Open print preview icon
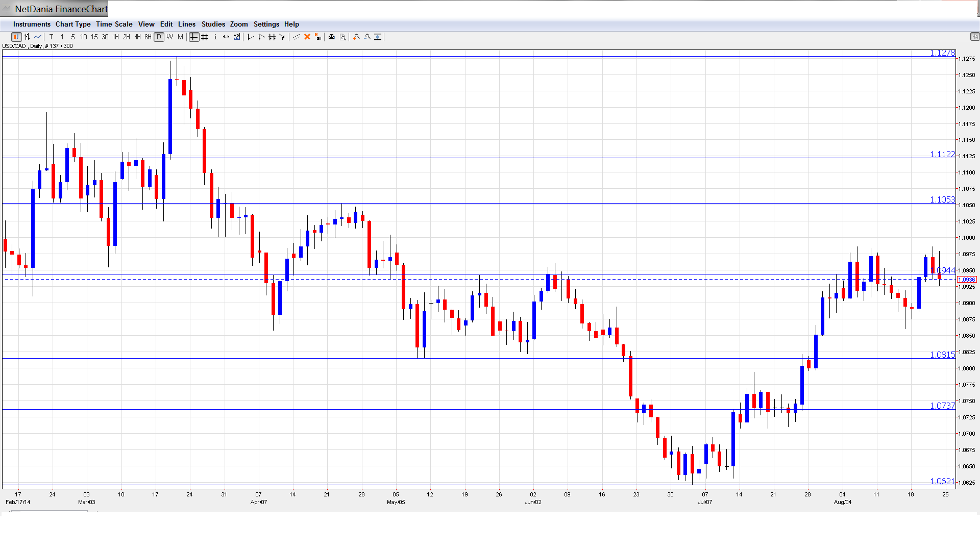 [x=343, y=37]
